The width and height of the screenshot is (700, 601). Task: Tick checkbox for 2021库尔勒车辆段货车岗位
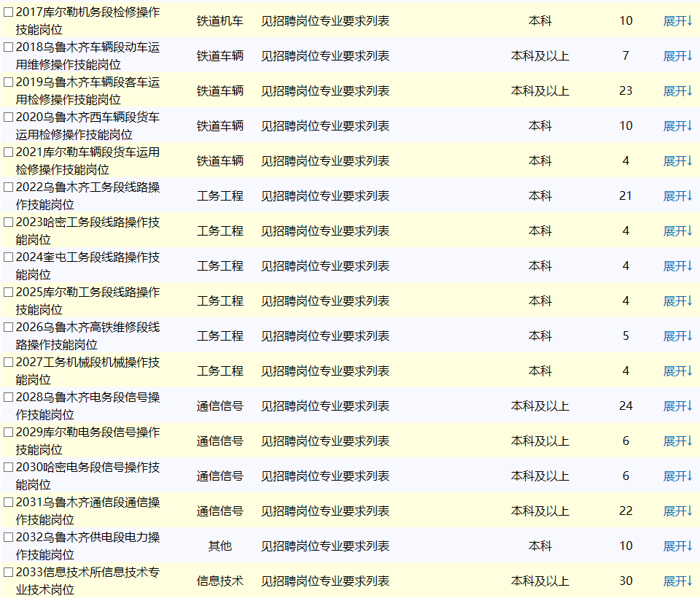9,152
